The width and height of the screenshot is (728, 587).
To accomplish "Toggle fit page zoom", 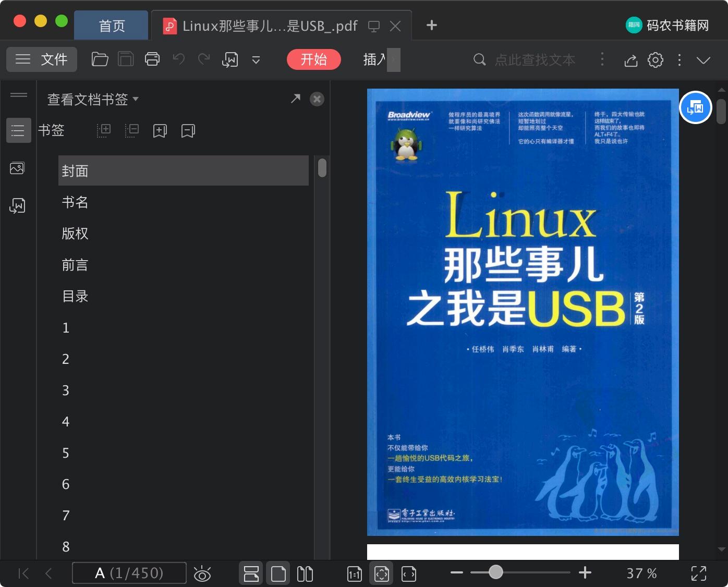I will [382, 573].
